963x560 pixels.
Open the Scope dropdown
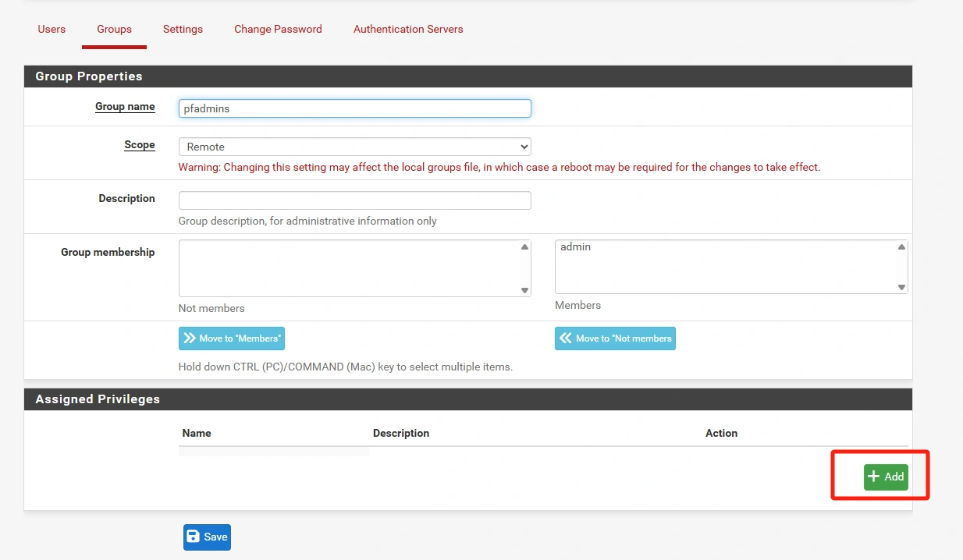355,147
